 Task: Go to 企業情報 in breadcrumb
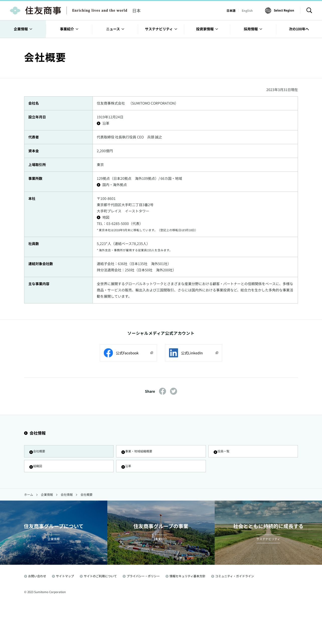[47, 495]
